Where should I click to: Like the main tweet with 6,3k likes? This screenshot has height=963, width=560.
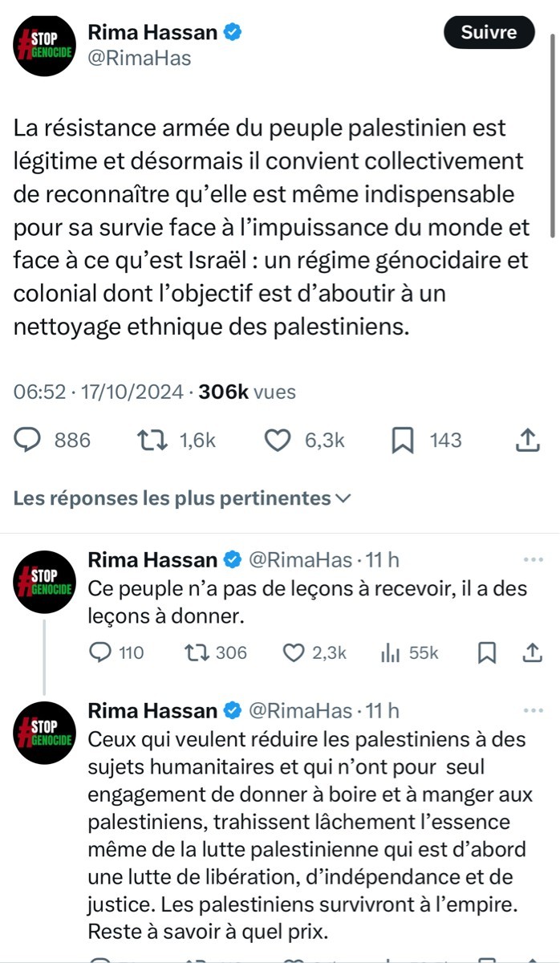coord(277,440)
